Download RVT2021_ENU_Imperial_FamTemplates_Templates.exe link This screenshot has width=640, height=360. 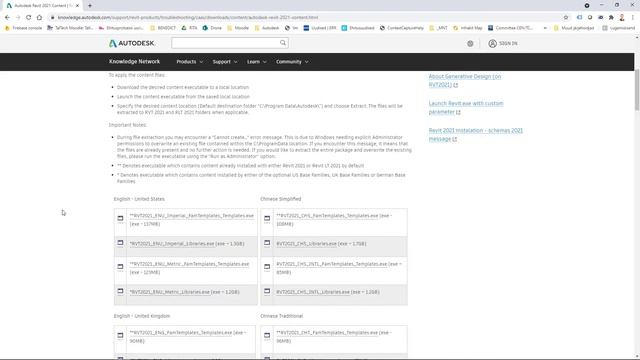tap(192, 216)
